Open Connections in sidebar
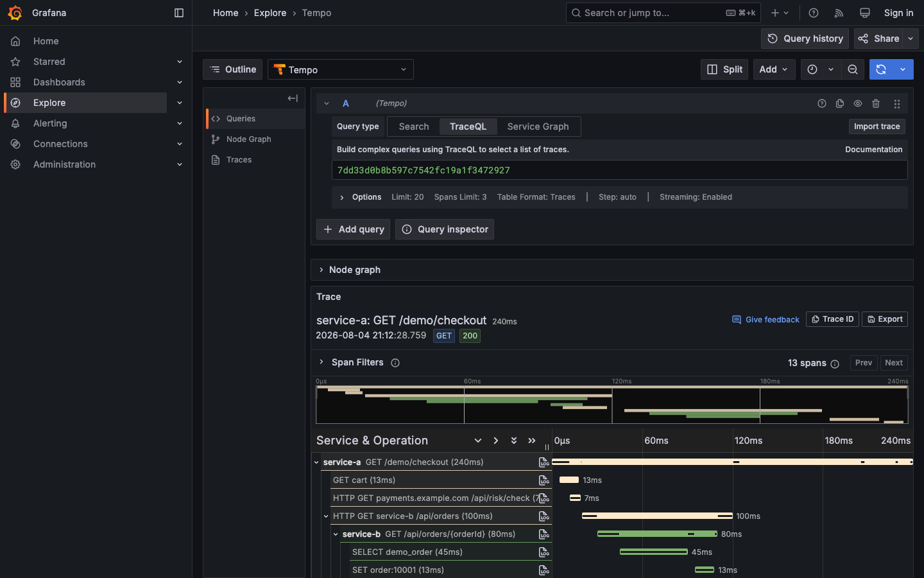Image resolution: width=924 pixels, height=578 pixels. tap(60, 144)
